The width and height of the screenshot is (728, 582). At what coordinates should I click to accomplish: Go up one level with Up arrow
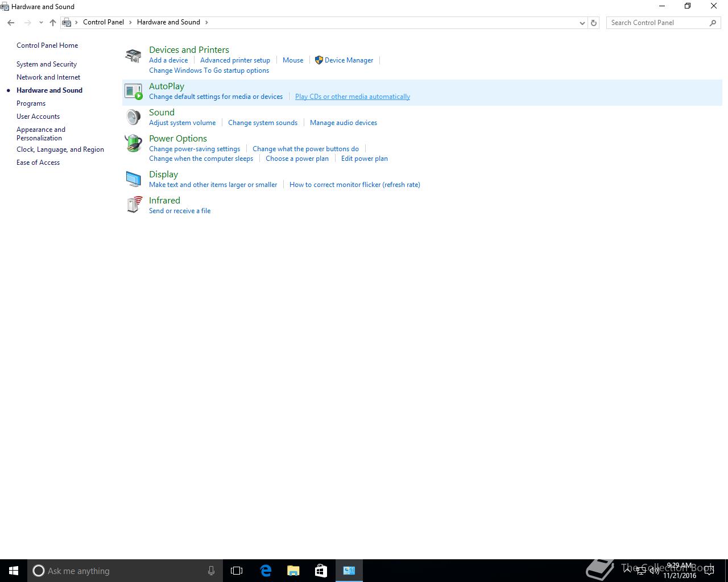[53, 23]
